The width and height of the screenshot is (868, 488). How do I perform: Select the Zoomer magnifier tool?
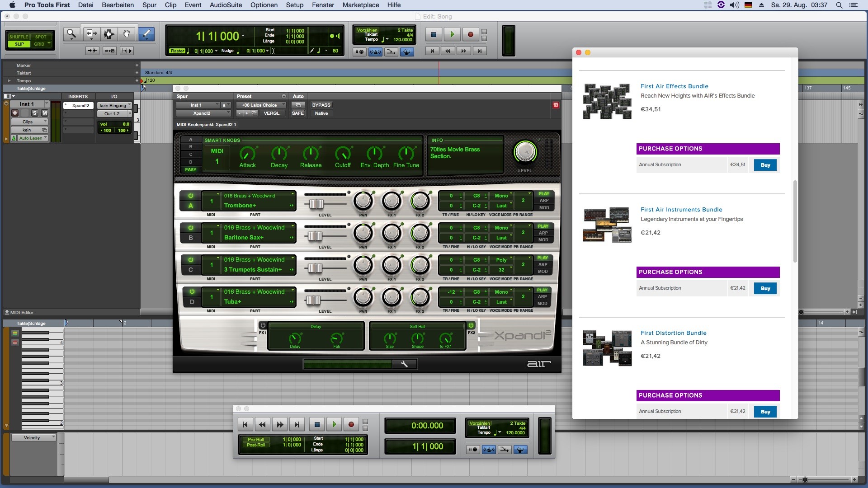tap(71, 34)
